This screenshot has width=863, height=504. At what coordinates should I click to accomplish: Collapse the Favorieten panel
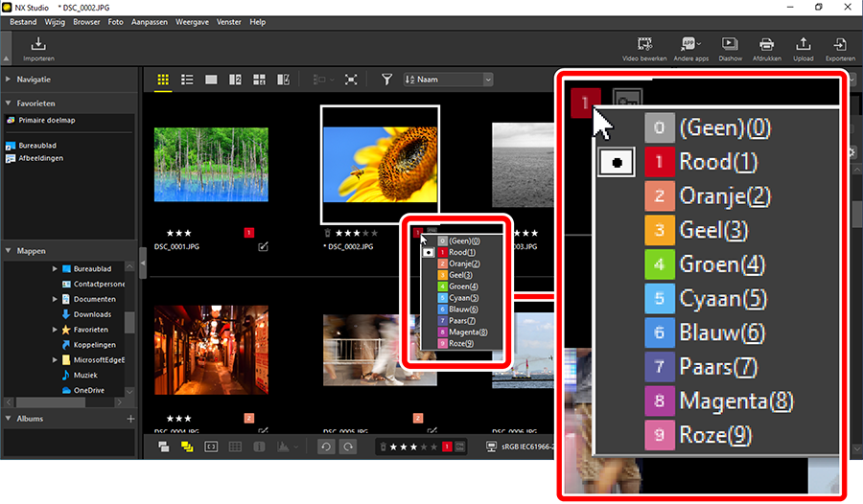tap(9, 103)
